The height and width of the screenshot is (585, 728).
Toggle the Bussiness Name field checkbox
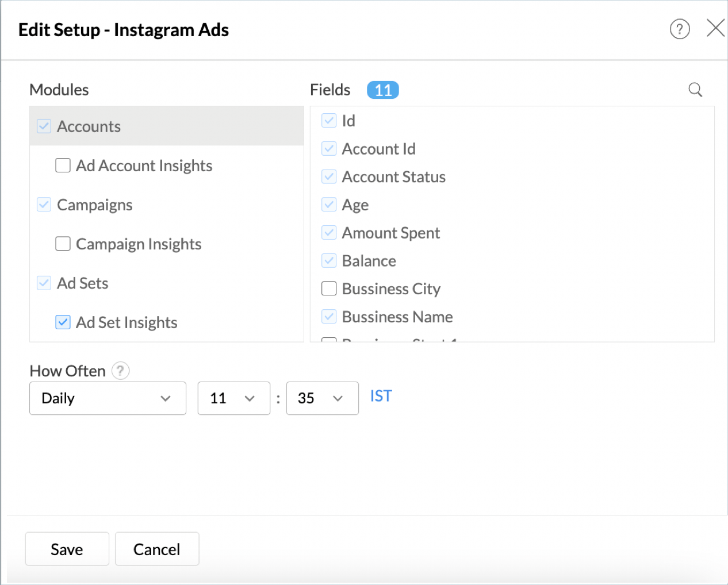coord(329,317)
